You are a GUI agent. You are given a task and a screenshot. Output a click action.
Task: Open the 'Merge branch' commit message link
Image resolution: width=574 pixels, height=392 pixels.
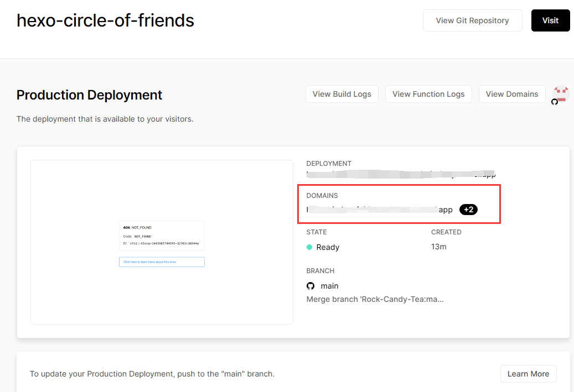[x=375, y=299]
